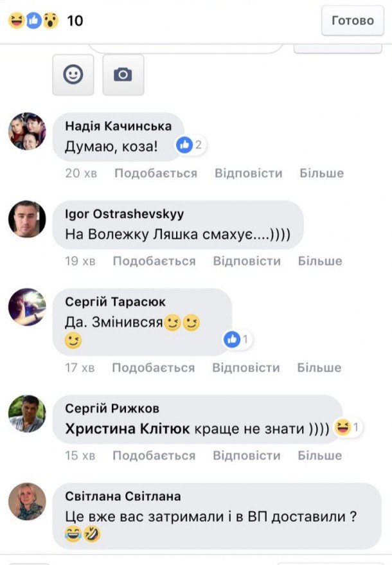Like Сергій Рижков's comment via Подобається
Viewport: 392px width, 565px height.
pos(154,456)
